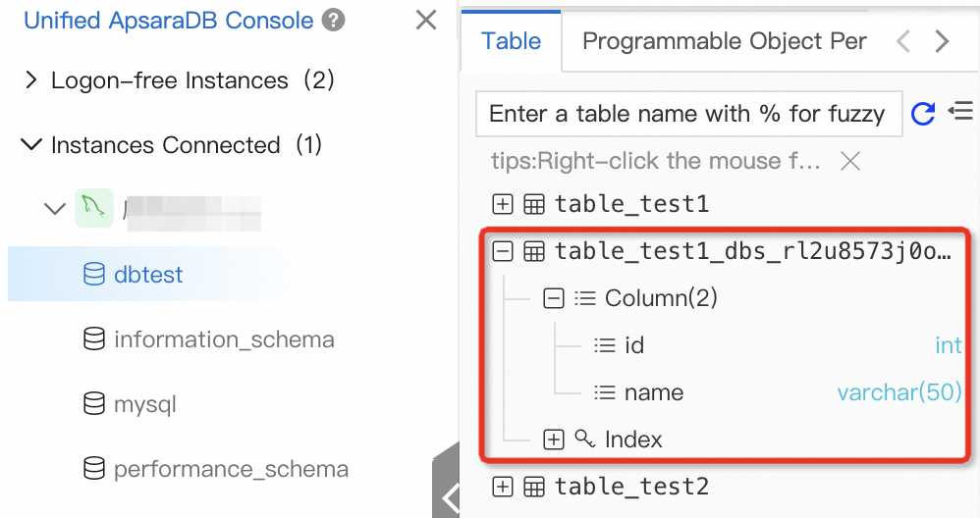The height and width of the screenshot is (518, 980).
Task: Close the Unified ApsaraDB Console panel
Action: coord(426,20)
